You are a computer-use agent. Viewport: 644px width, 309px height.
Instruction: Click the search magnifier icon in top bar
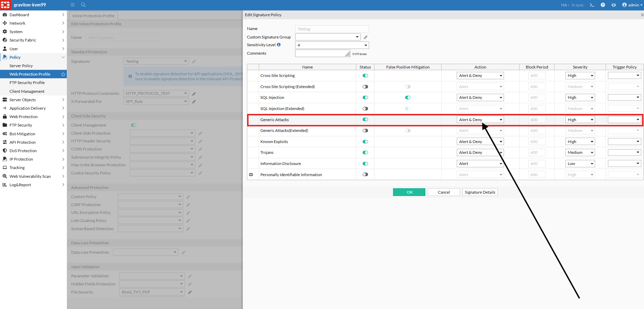[x=83, y=5]
